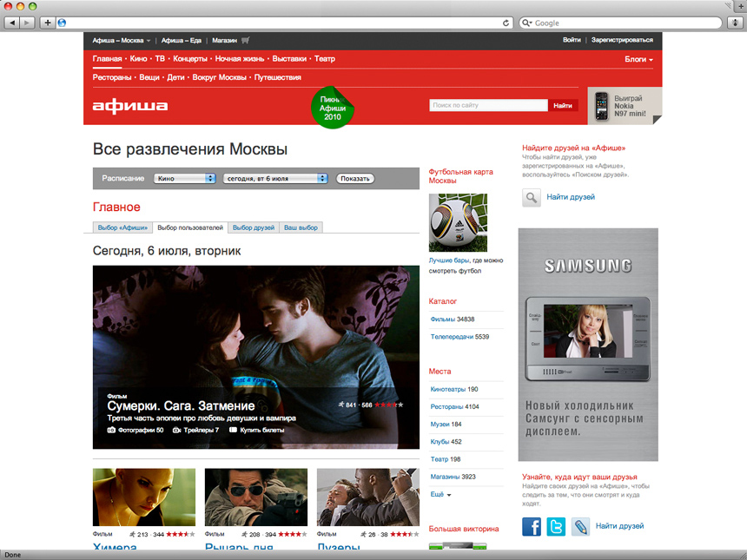Viewport: 747px width, 560px height.
Task: Open the Телепередачи 5539 catalog link
Action: pos(459,337)
